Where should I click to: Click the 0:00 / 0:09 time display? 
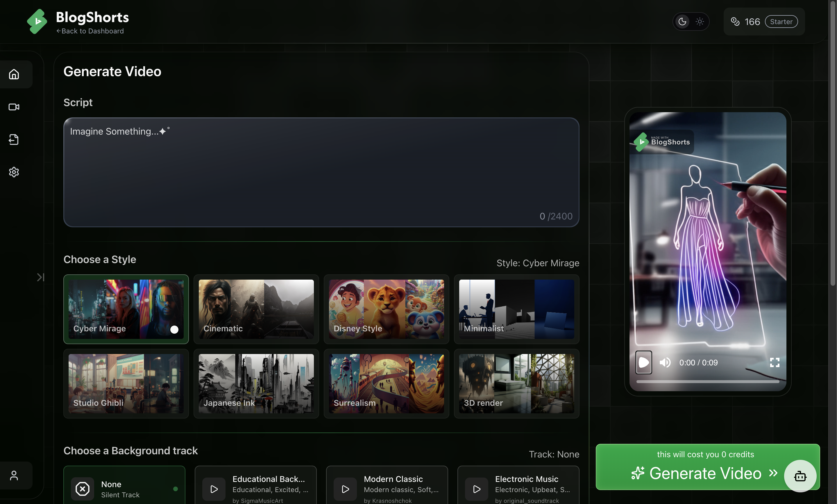(x=698, y=363)
